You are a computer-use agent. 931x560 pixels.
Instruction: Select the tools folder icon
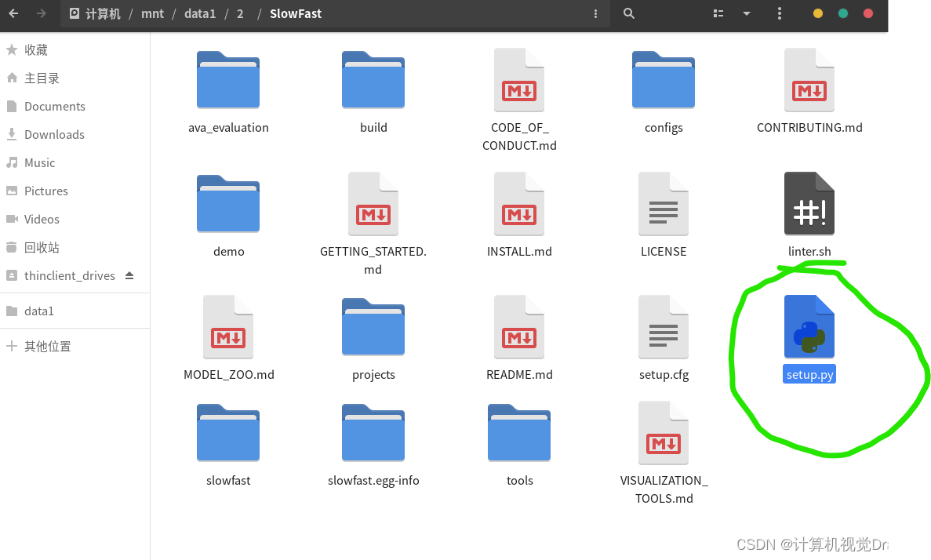[x=519, y=432]
